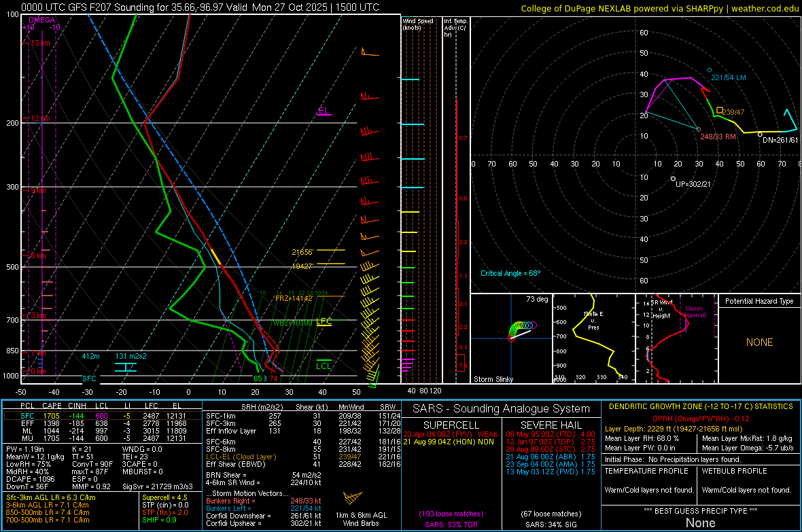The image size is (802, 532).
Task: Click the 'FRZ=14142'' freezing level label
Action: click(294, 299)
